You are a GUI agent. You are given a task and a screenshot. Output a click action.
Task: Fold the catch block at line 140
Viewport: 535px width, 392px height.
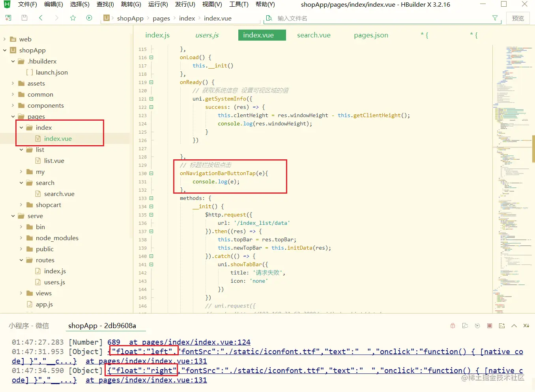(151, 256)
